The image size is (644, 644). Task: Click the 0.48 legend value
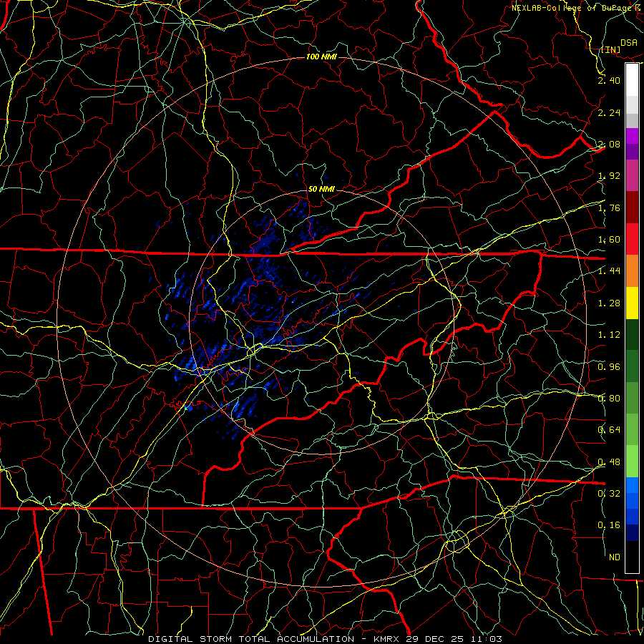[x=609, y=462]
